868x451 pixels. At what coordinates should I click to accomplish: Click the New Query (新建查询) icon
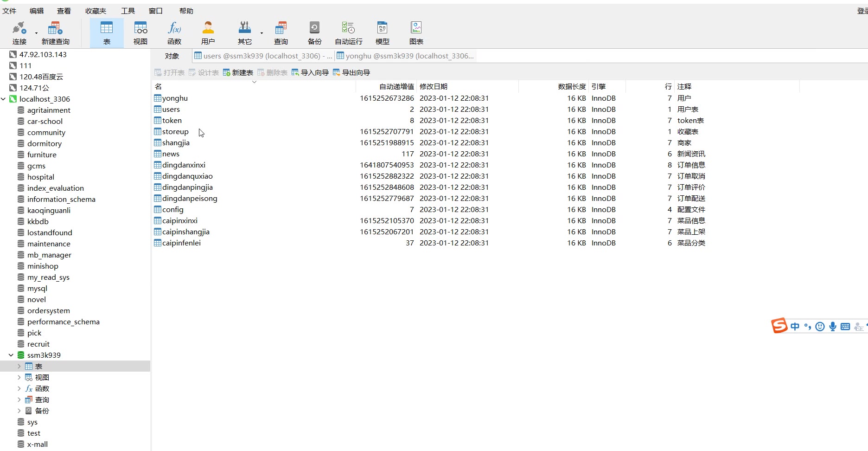pos(55,28)
